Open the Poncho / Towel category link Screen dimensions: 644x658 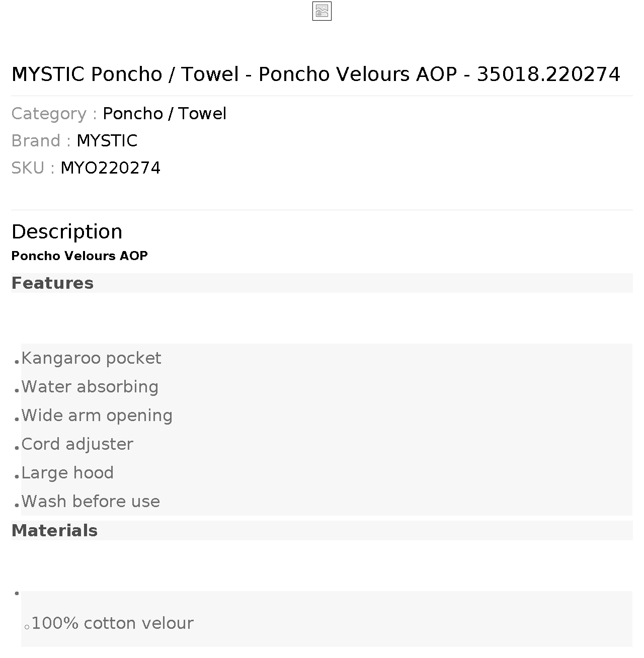click(x=165, y=114)
